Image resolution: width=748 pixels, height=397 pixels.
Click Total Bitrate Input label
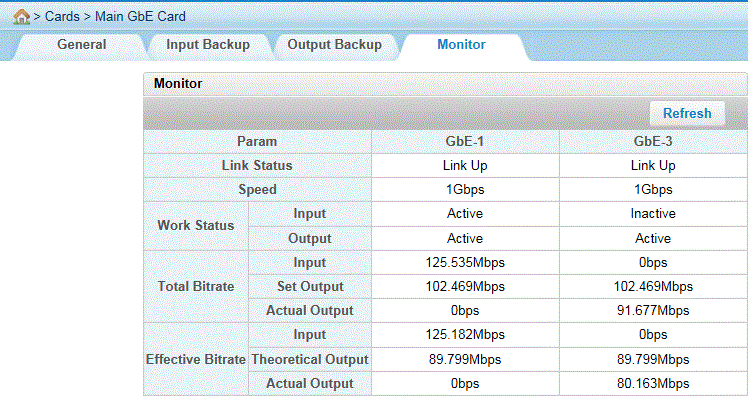[310, 262]
